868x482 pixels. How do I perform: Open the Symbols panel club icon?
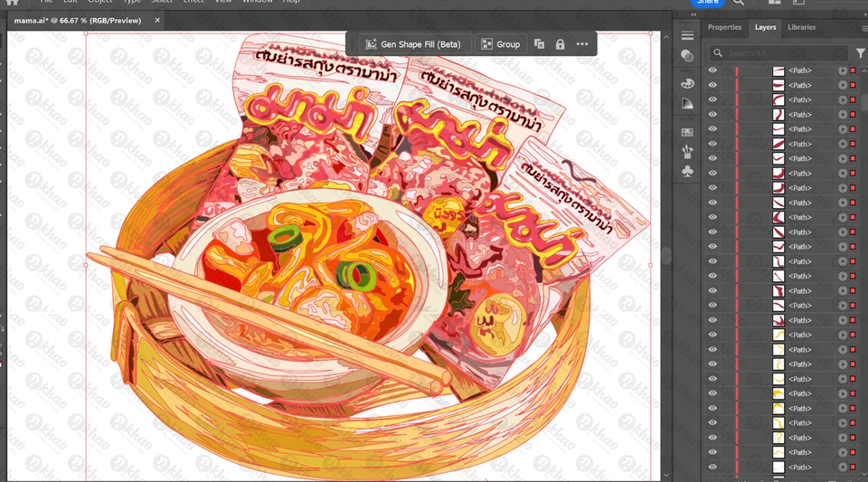687,172
